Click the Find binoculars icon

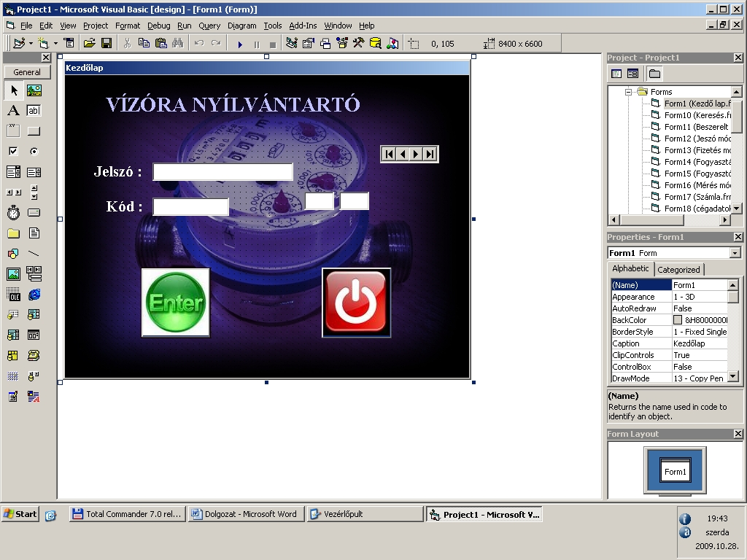click(178, 43)
